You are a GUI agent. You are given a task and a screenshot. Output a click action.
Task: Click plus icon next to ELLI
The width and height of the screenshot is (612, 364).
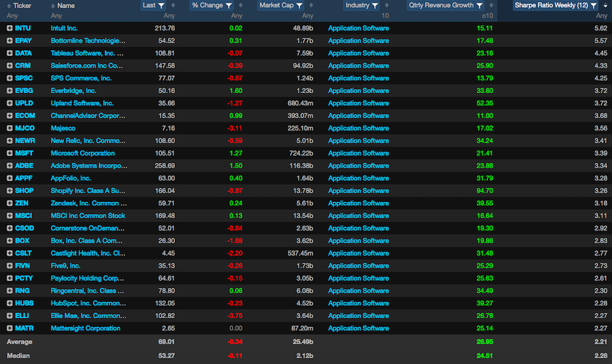[x=9, y=316]
